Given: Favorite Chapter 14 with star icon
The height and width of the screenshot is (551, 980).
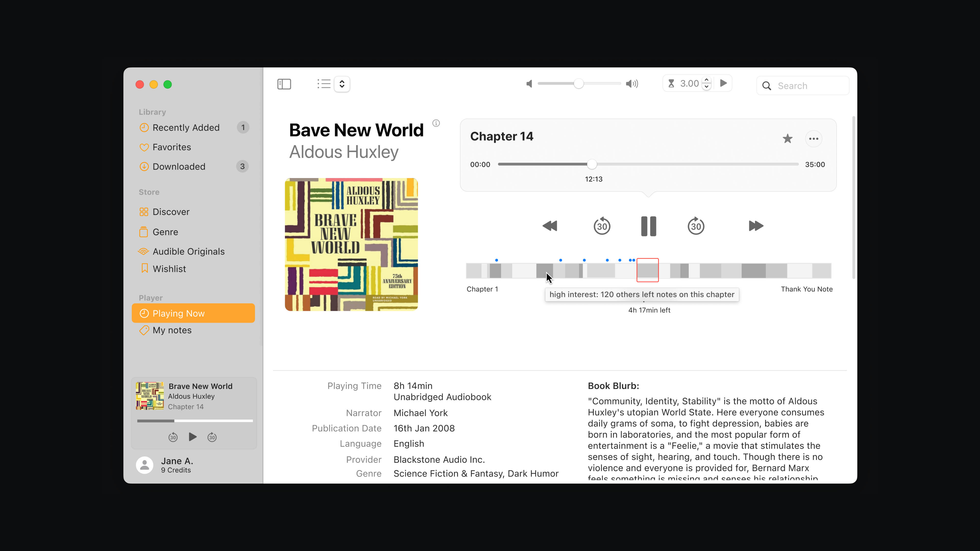Looking at the screenshot, I should tap(788, 139).
